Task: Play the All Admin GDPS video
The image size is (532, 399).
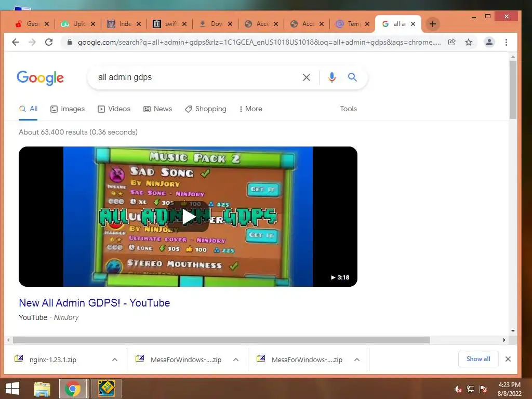Action: pyautogui.click(x=188, y=217)
